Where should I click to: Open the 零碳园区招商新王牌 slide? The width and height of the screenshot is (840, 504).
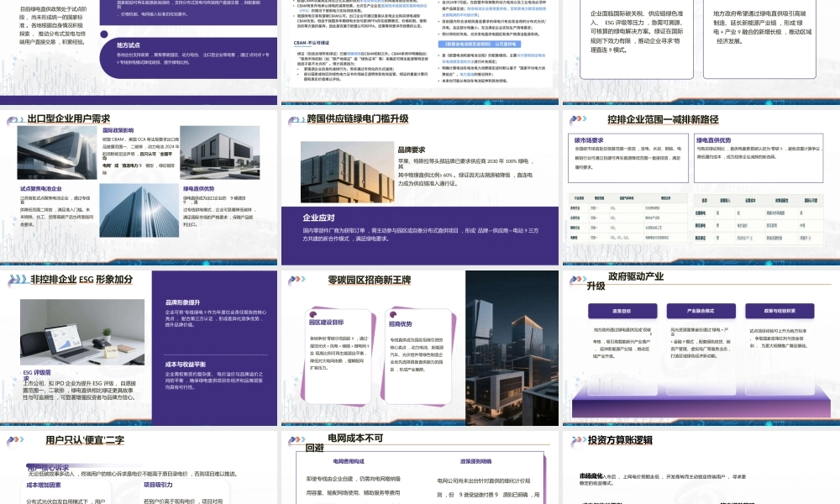(418, 346)
